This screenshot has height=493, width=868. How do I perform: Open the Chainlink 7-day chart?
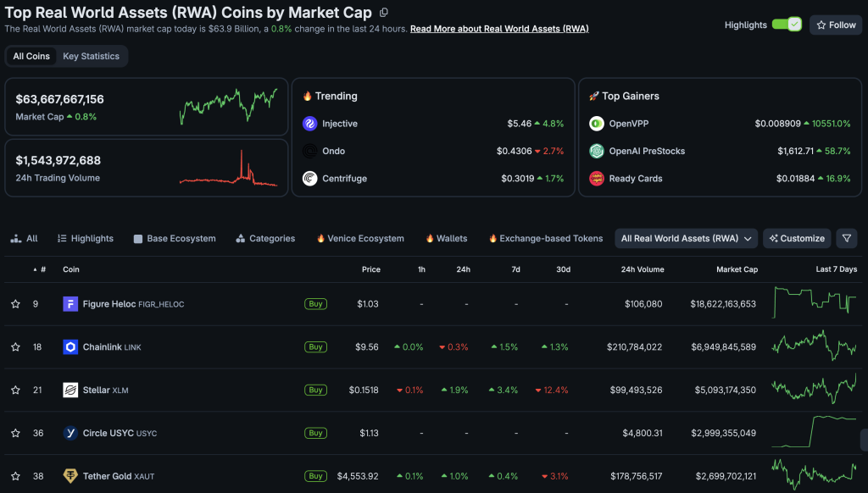pyautogui.click(x=814, y=346)
